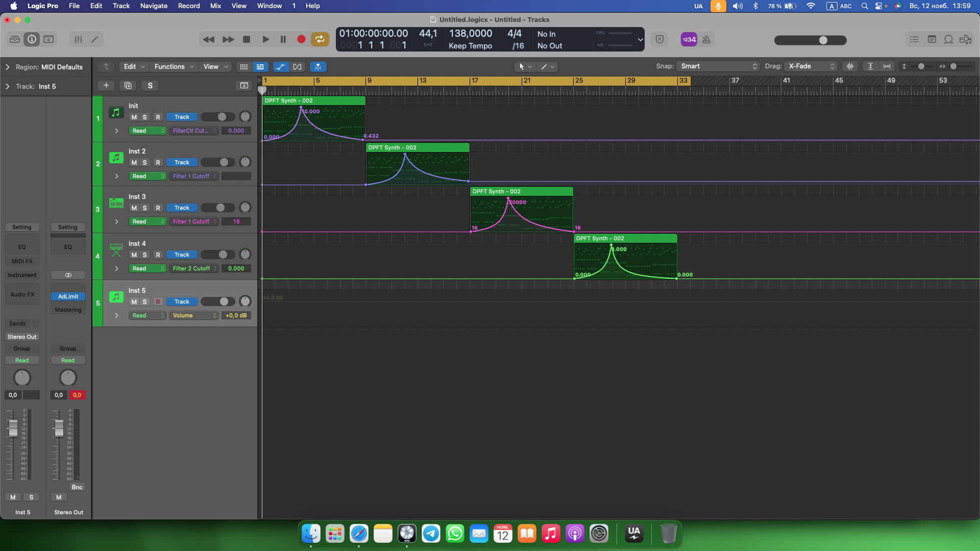980x551 pixels.
Task: Open the Navigate menu in menu bar
Action: coord(154,6)
